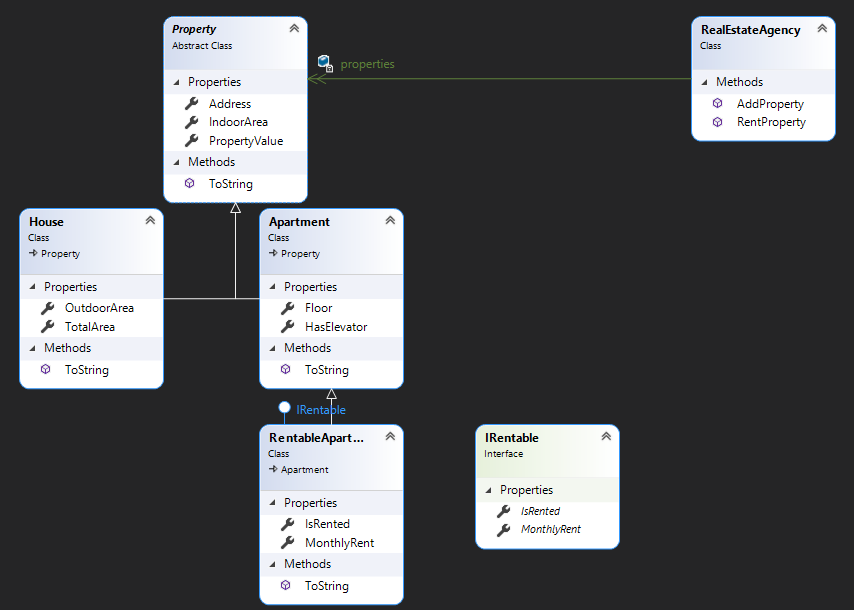Click the cube icon beside RentProperty method
This screenshot has width=854, height=610.
click(x=717, y=122)
